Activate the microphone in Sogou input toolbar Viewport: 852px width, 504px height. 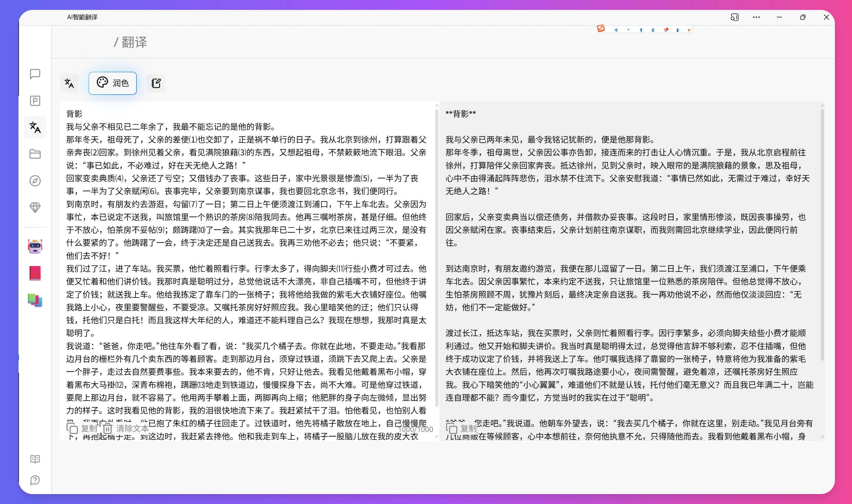click(x=641, y=30)
